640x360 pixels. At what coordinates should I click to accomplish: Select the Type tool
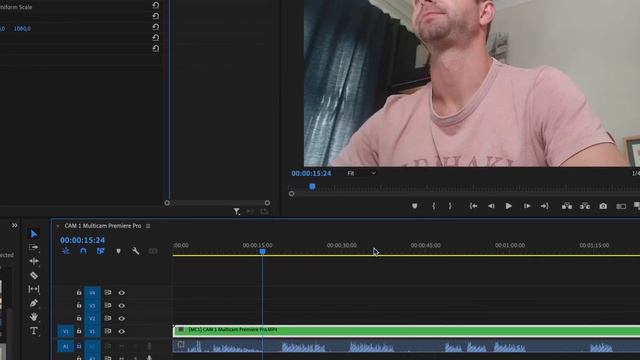34,331
